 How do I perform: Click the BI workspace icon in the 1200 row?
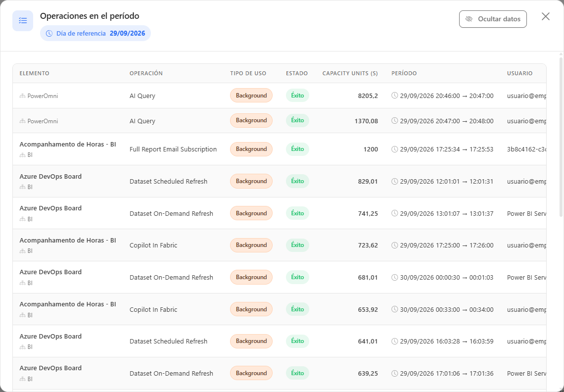(x=23, y=155)
